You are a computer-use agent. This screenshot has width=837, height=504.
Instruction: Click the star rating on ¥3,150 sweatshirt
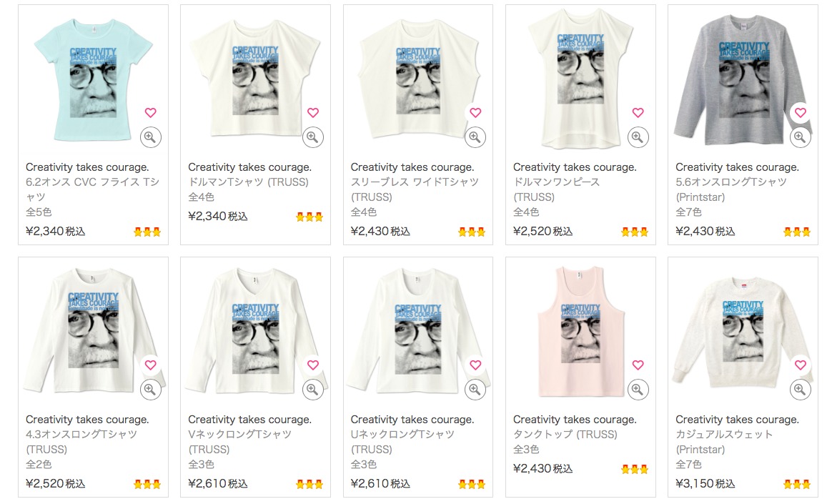[796, 484]
